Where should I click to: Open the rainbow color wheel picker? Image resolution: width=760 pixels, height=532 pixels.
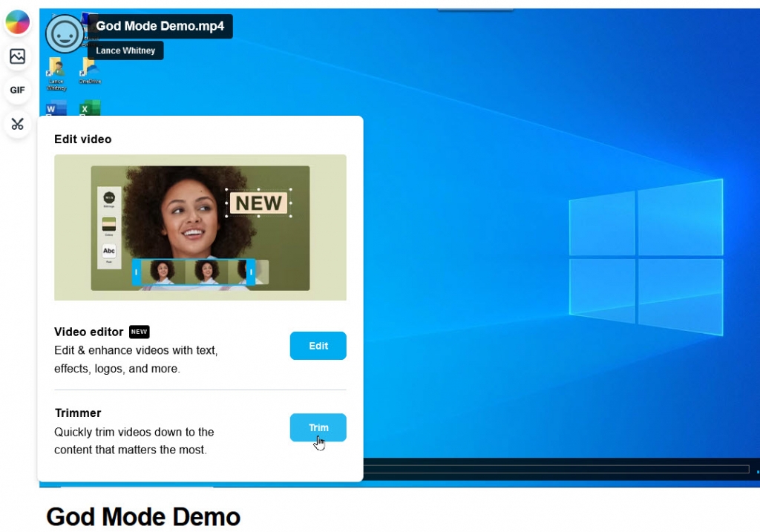point(17,23)
